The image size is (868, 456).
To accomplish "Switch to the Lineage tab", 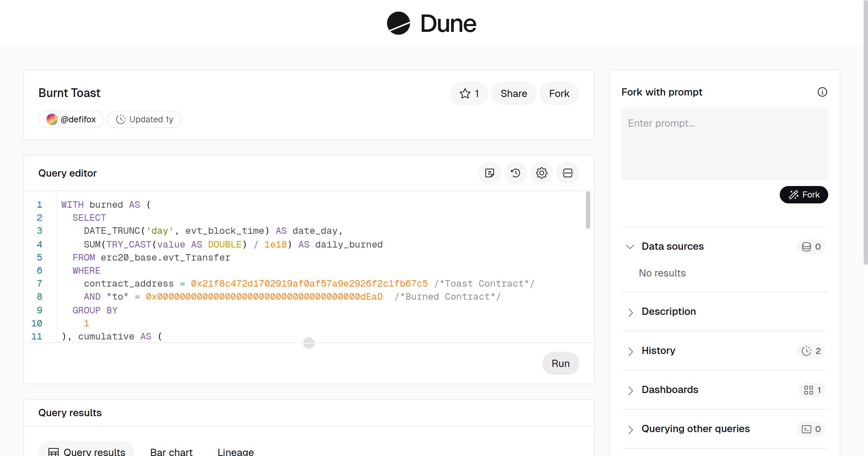I will [235, 452].
